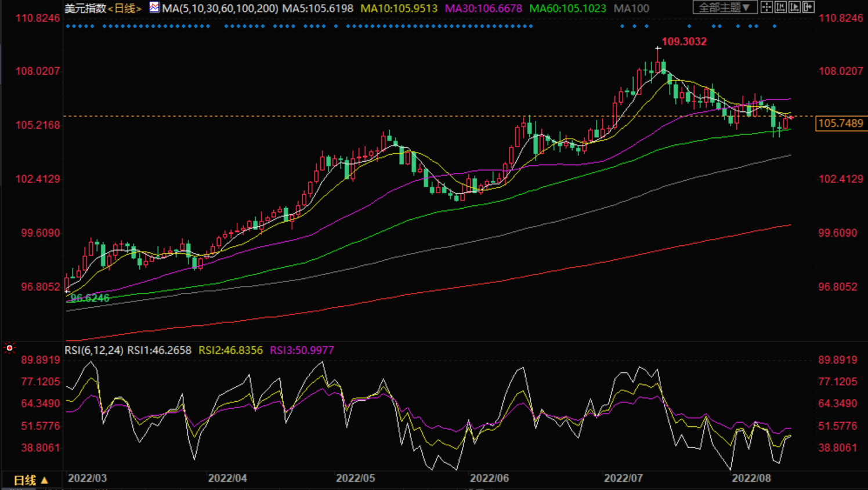The image size is (868, 490).
Task: Click the red sun icon beside RSI panel
Action: click(x=9, y=348)
